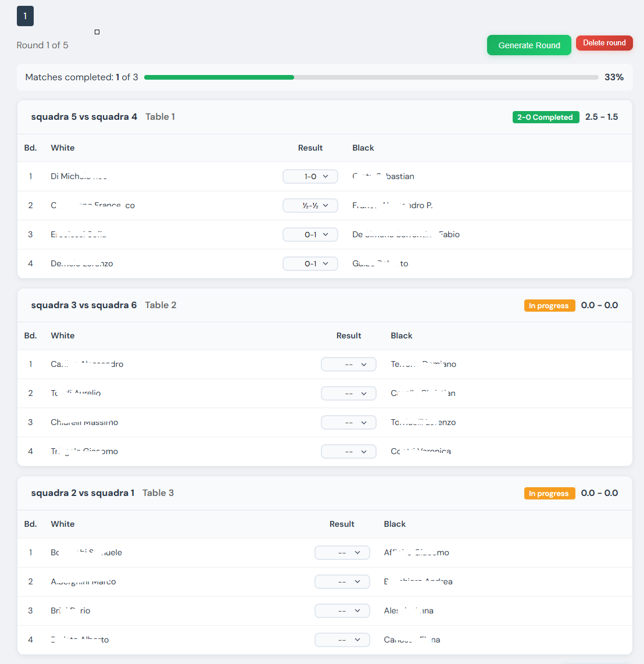
Task: Open Table 3 board 2 result dropdown
Action: click(342, 581)
